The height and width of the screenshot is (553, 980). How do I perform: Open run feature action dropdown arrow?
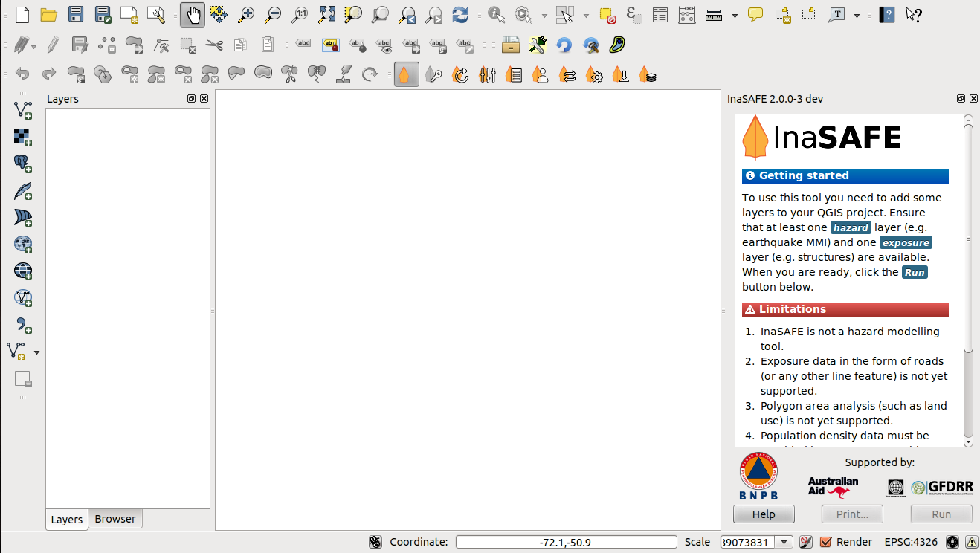pos(544,15)
